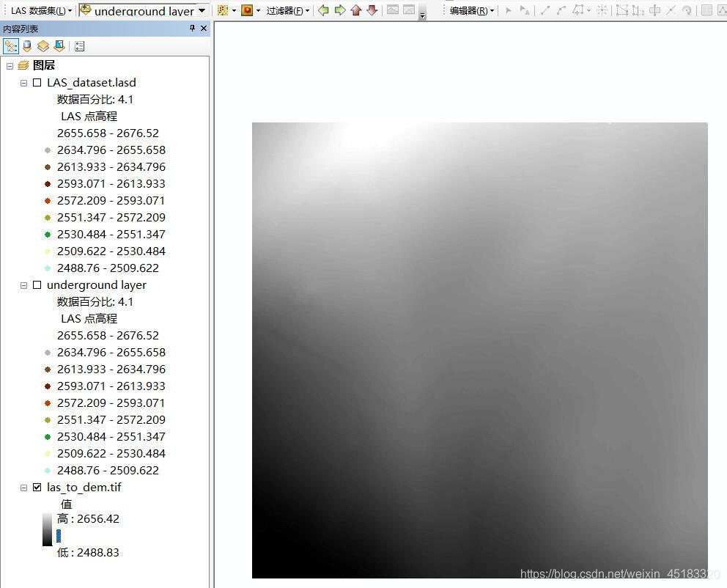Open the 过滤器(F) menu
The image size is (727, 588).
[288, 11]
